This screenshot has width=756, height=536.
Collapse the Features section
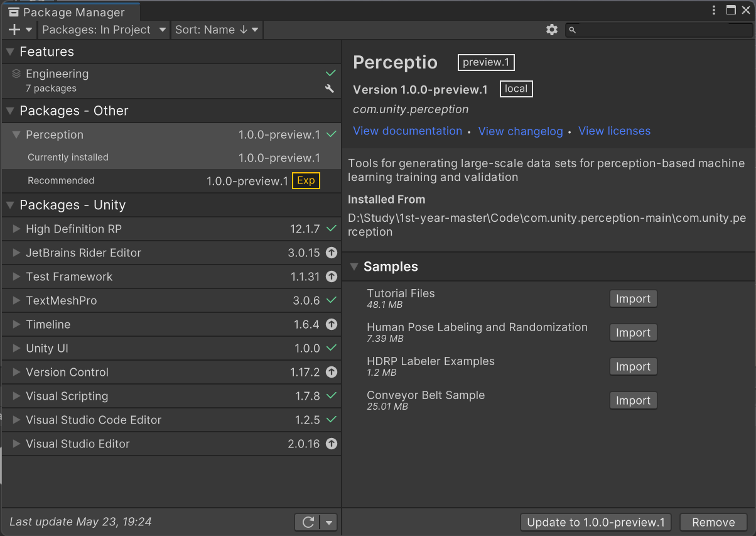coord(10,52)
